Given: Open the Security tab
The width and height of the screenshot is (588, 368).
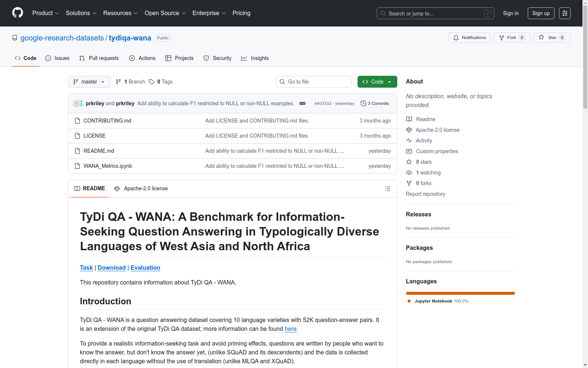Looking at the screenshot, I should (218, 58).
